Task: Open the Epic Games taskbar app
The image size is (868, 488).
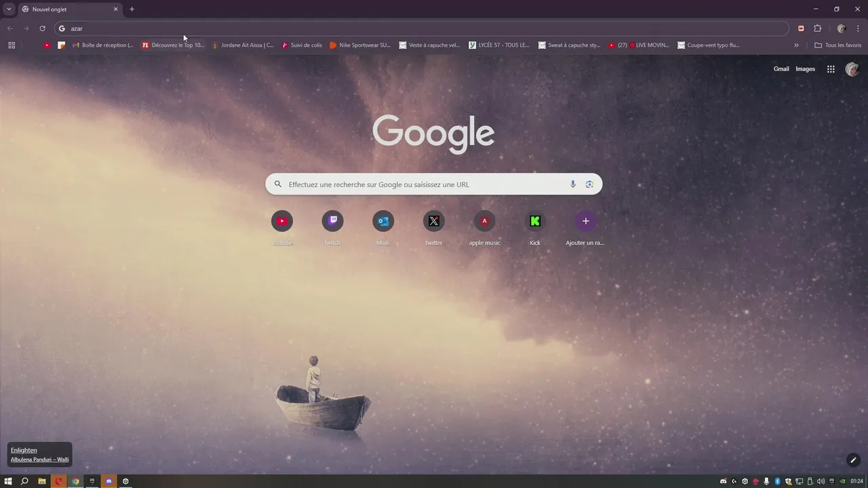Action: (x=92, y=481)
